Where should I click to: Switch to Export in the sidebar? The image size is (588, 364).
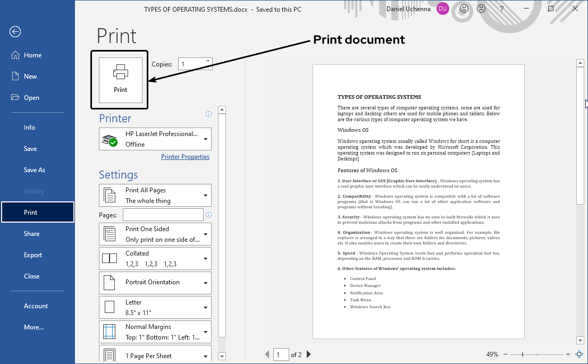click(x=32, y=255)
